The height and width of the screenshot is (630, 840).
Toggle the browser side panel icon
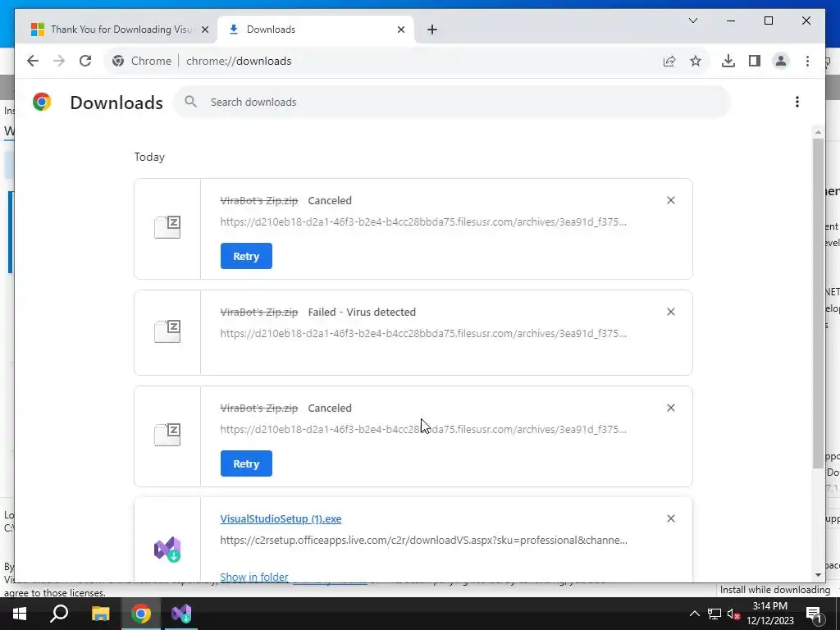tap(755, 61)
